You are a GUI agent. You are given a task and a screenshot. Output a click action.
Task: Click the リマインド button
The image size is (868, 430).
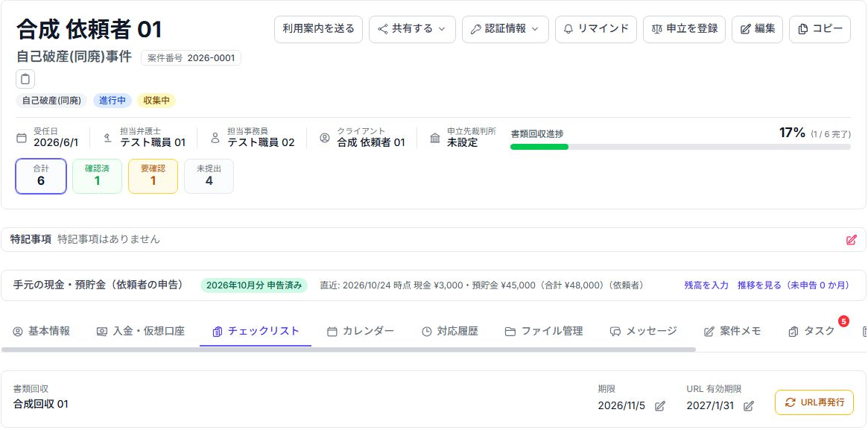point(595,29)
